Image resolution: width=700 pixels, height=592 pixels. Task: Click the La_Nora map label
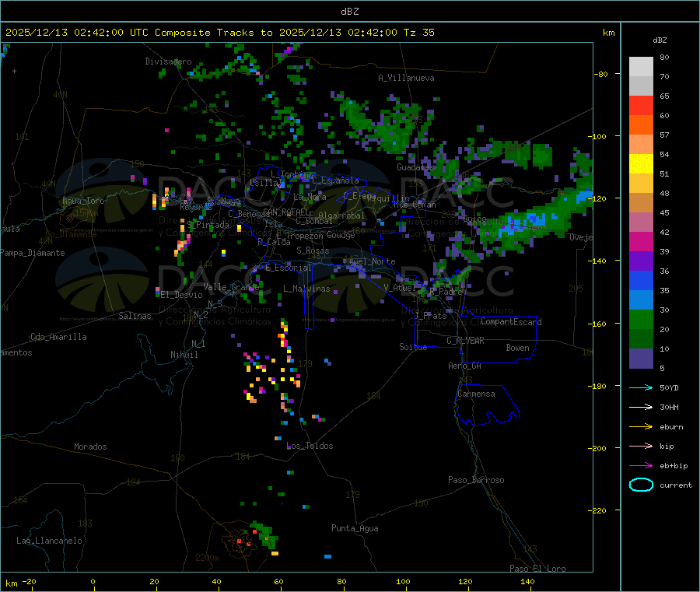coord(310,197)
